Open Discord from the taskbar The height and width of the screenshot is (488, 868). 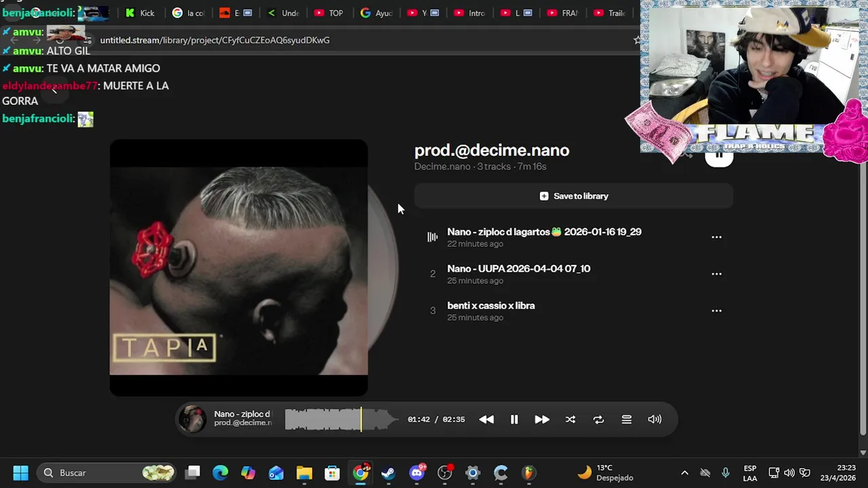(417, 472)
